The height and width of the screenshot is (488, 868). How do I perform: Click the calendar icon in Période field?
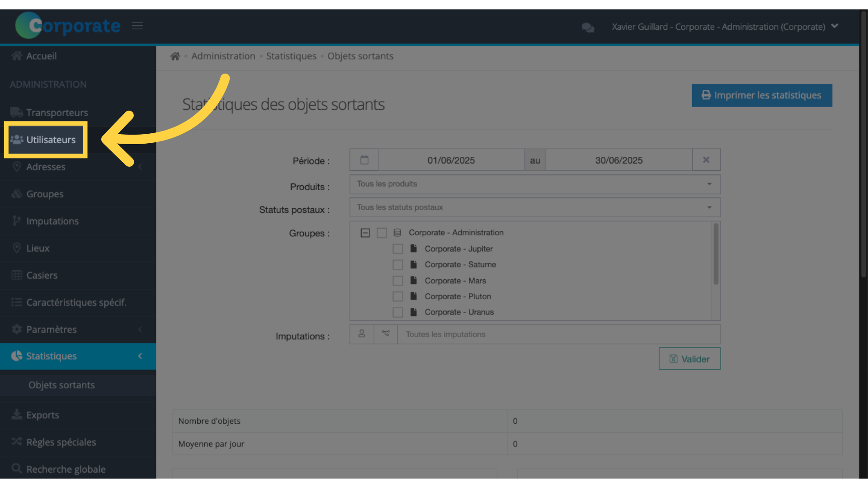pos(364,160)
